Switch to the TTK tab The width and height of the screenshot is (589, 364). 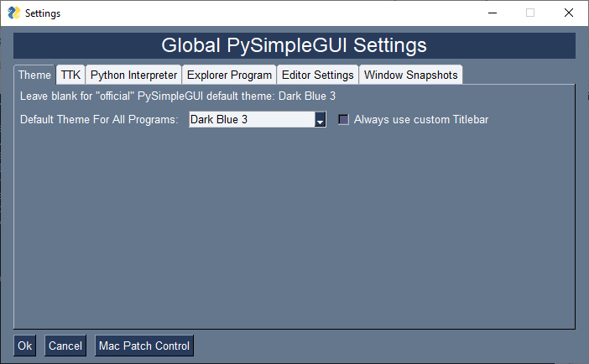pyautogui.click(x=70, y=75)
